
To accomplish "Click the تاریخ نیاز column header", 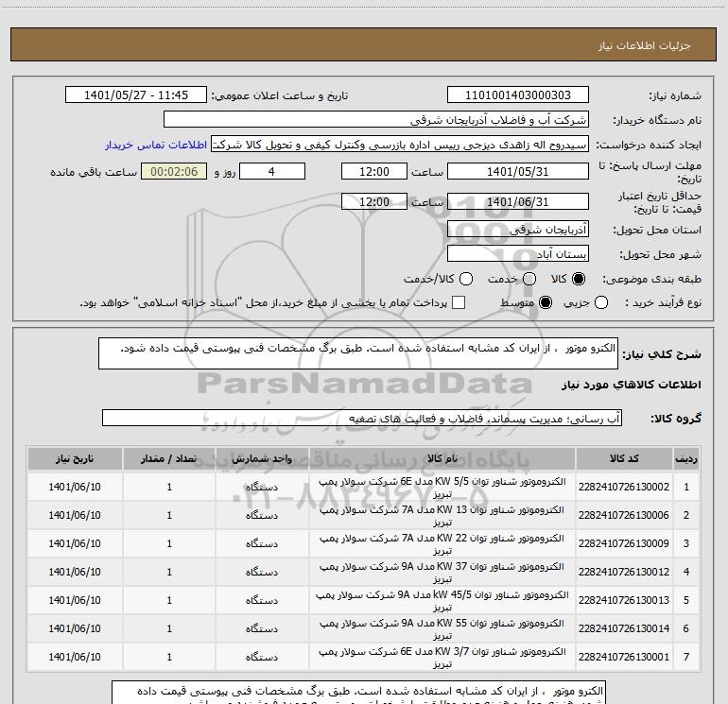I will (x=75, y=459).
